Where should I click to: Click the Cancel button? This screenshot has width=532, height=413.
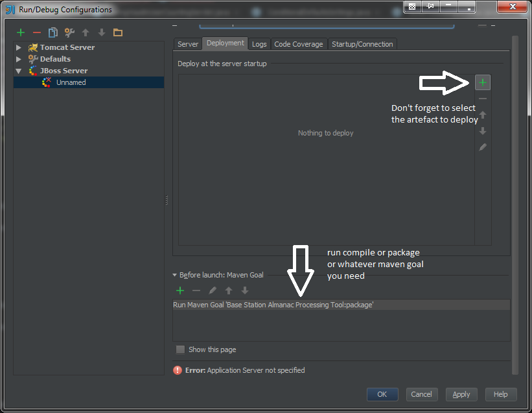(x=422, y=394)
